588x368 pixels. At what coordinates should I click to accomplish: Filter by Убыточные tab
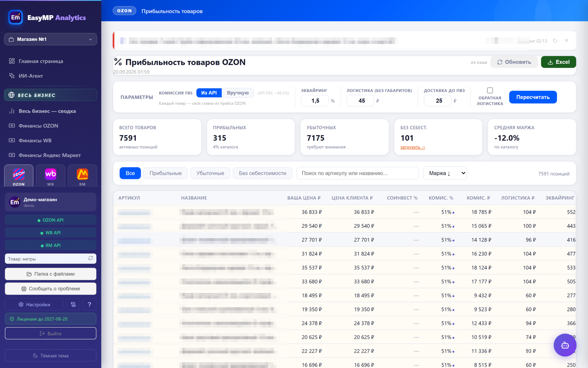(x=210, y=173)
